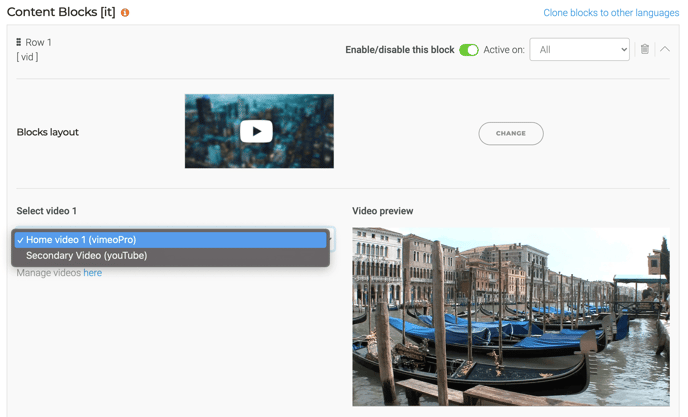The height and width of the screenshot is (417, 688).
Task: Click the Row 1 label
Action: pos(38,43)
